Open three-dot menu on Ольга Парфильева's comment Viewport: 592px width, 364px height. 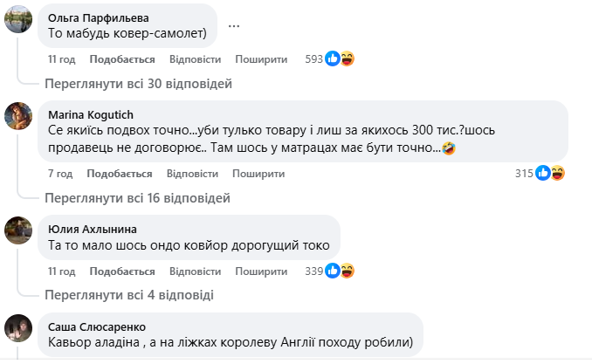[x=234, y=26]
